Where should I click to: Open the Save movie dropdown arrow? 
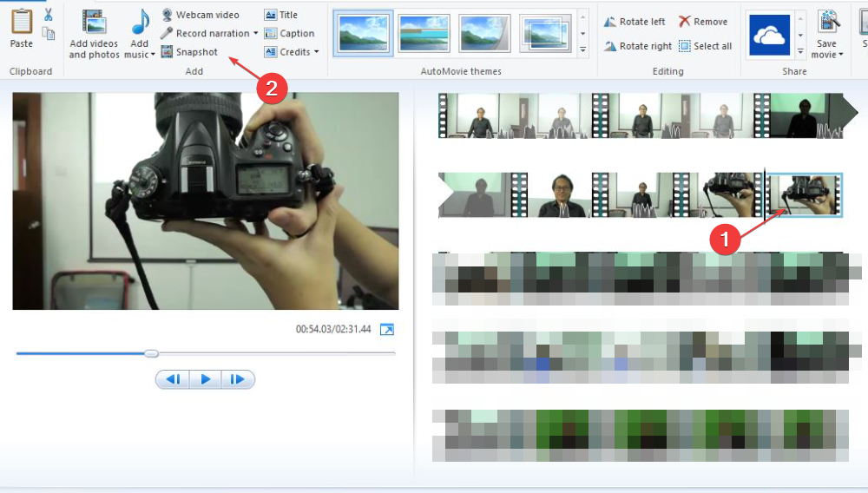[x=840, y=54]
